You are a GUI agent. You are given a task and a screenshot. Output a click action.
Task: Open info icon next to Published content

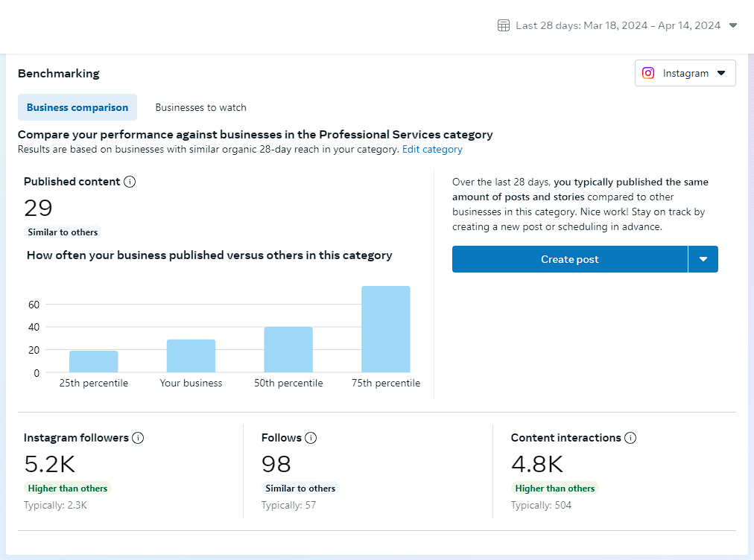click(x=130, y=182)
